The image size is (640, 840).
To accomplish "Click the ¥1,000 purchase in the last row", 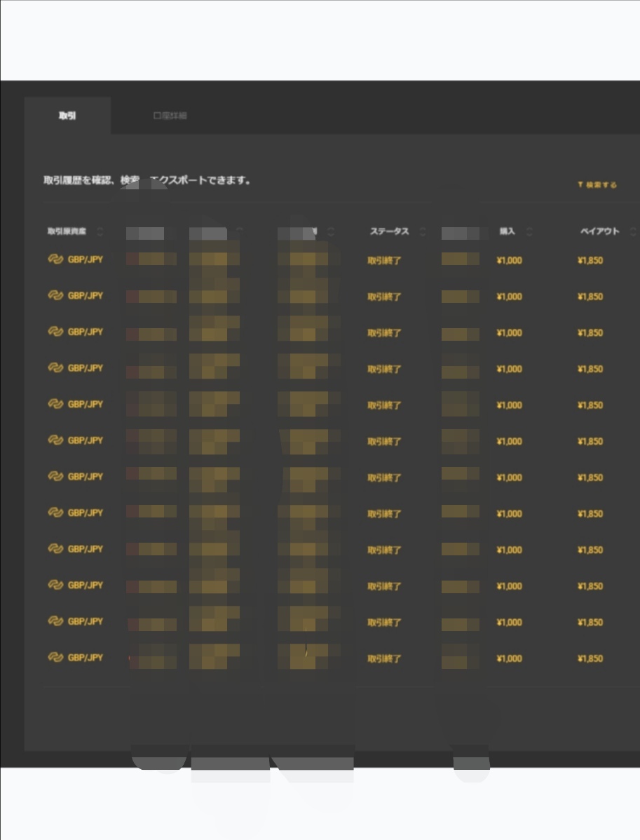I will 510,658.
